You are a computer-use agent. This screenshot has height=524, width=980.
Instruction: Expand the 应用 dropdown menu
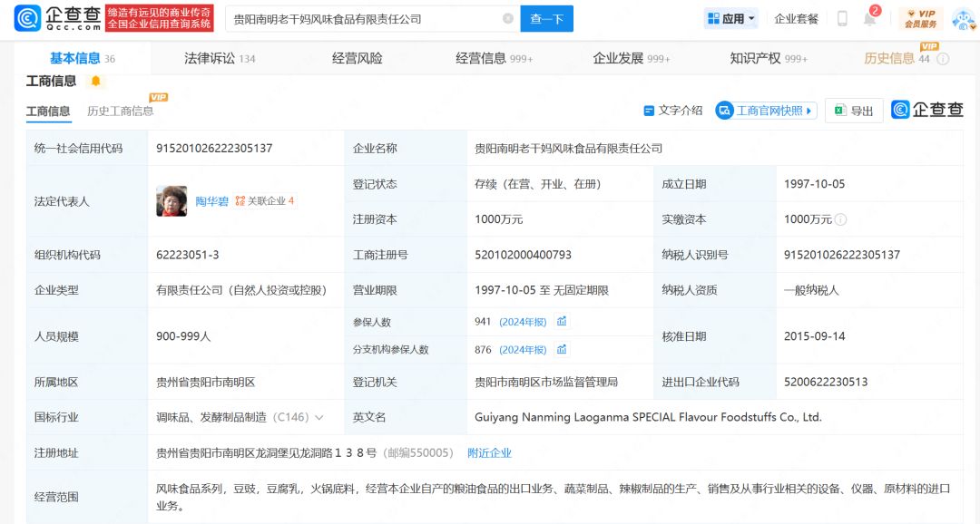(731, 19)
